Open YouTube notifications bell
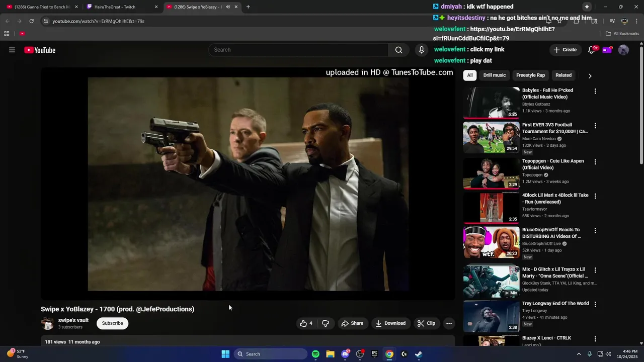This screenshot has height=362, width=644. coord(592,50)
